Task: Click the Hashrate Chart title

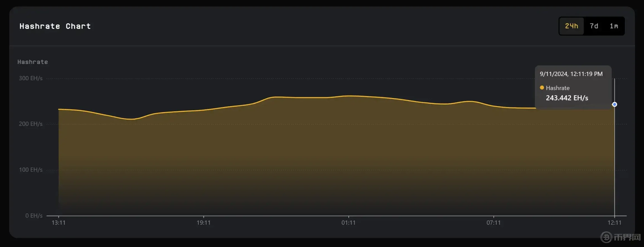Action: pos(55,26)
